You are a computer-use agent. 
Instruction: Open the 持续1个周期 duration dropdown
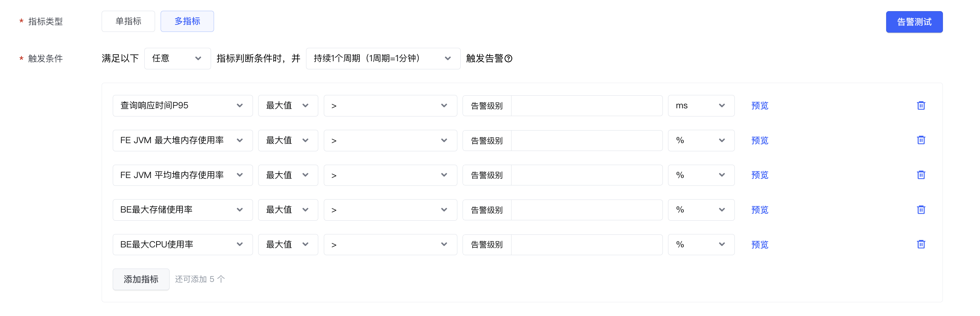(383, 59)
